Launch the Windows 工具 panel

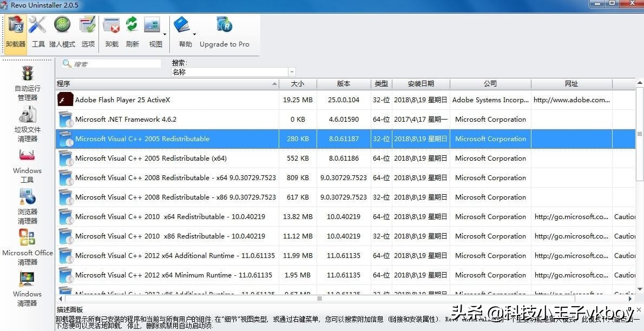pyautogui.click(x=27, y=164)
